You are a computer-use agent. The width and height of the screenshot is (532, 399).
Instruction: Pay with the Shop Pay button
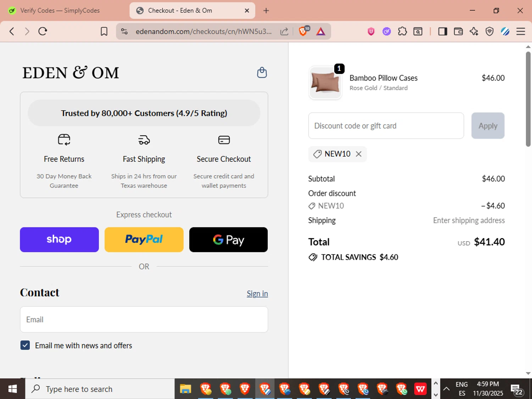pos(59,240)
